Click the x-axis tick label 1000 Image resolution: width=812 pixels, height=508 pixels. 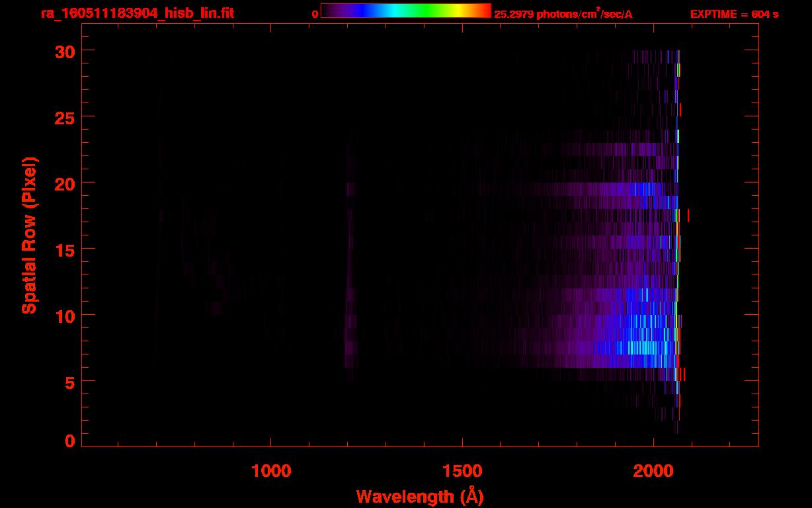[271, 470]
